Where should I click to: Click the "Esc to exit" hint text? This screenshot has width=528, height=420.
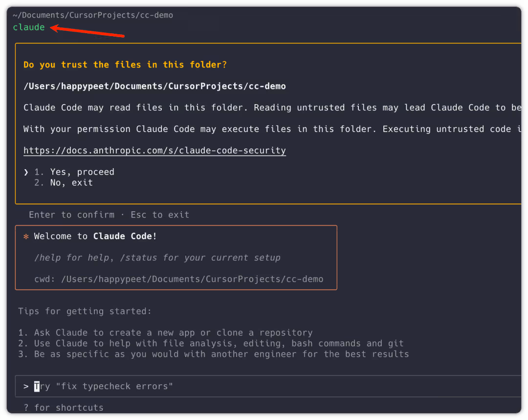tap(160, 215)
